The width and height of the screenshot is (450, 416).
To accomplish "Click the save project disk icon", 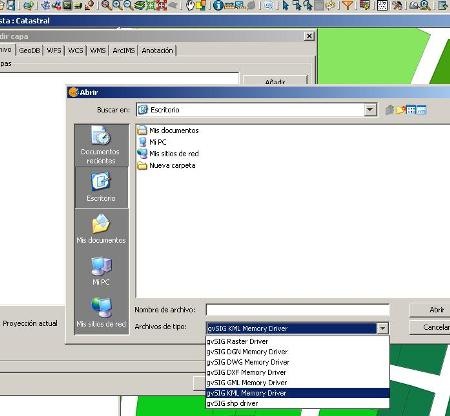I will point(11,5).
